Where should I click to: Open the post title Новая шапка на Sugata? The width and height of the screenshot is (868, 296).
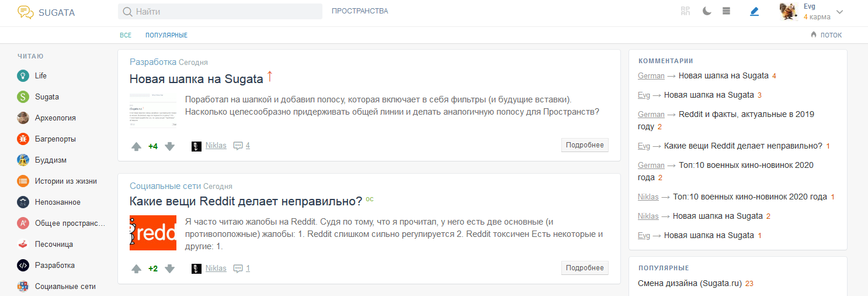[196, 79]
